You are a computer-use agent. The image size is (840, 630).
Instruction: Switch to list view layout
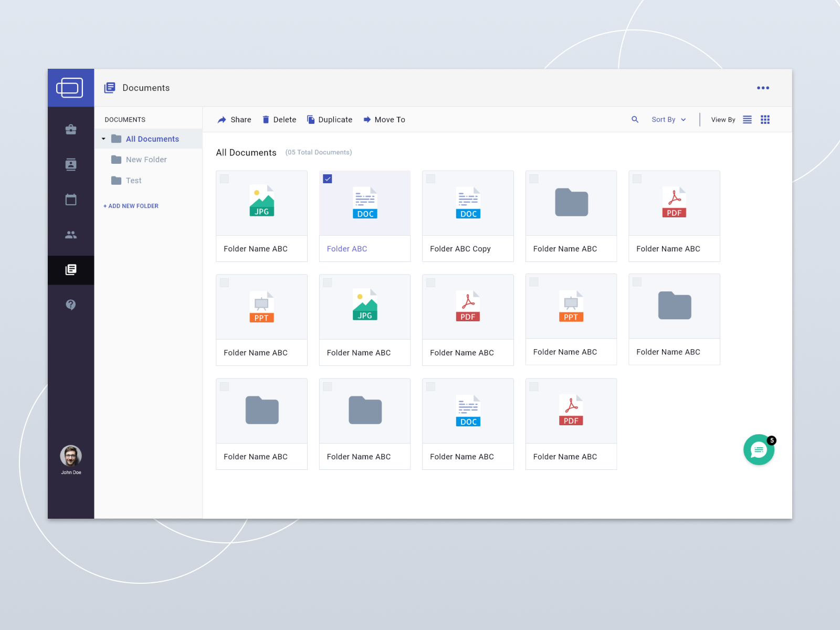tap(747, 120)
